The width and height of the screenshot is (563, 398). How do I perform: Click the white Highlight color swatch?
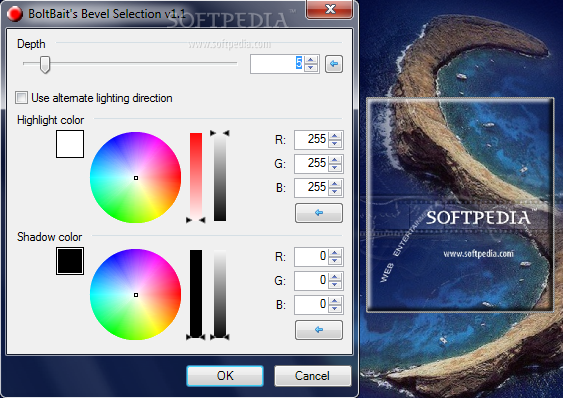pos(70,144)
